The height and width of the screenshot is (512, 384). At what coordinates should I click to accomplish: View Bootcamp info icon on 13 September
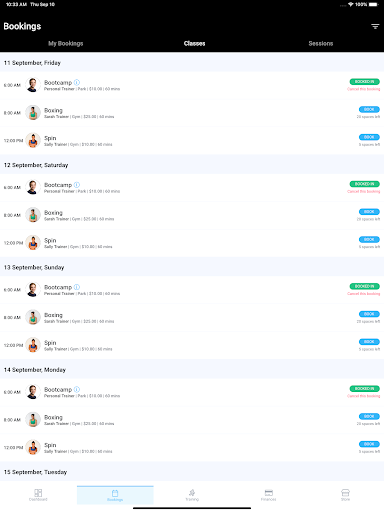(x=77, y=287)
